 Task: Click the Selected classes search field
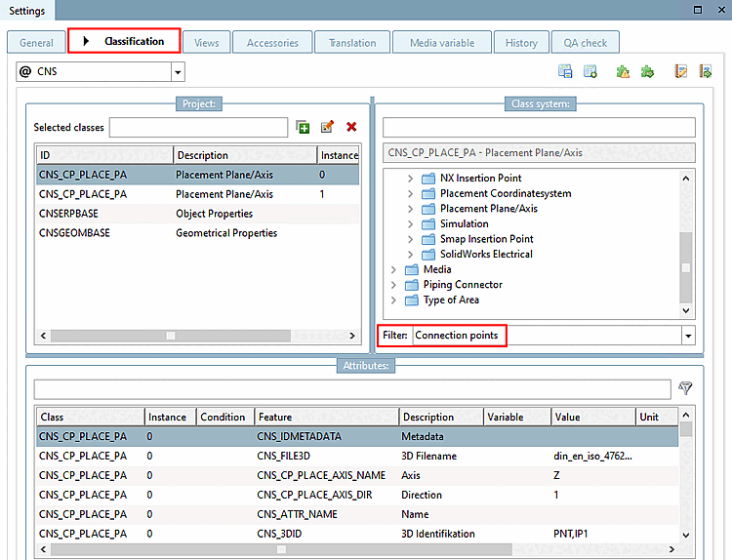coord(198,127)
